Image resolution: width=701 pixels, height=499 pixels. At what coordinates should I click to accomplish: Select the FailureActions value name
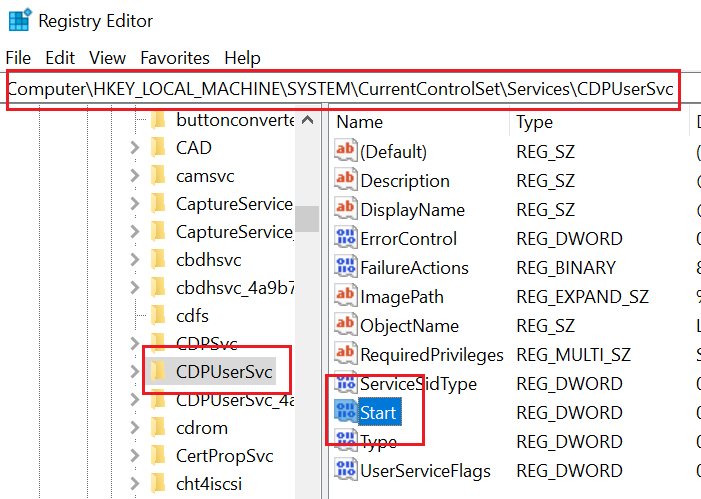(414, 268)
